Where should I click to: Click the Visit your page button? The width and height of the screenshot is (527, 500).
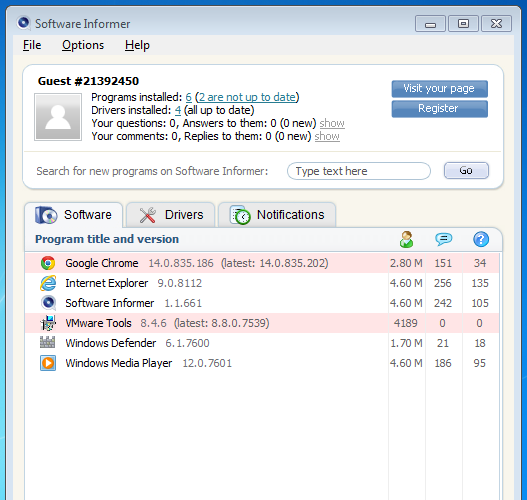coord(439,89)
